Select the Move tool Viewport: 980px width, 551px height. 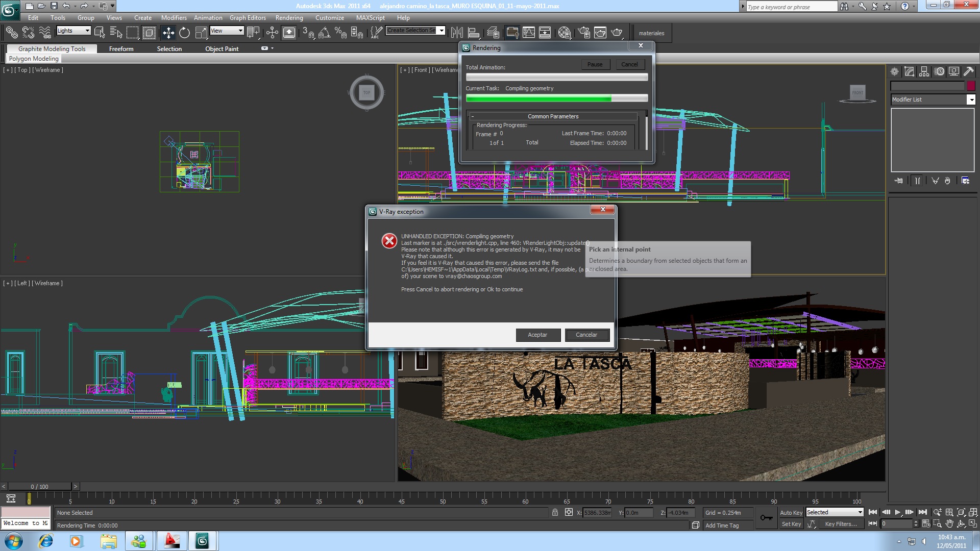pyautogui.click(x=168, y=33)
